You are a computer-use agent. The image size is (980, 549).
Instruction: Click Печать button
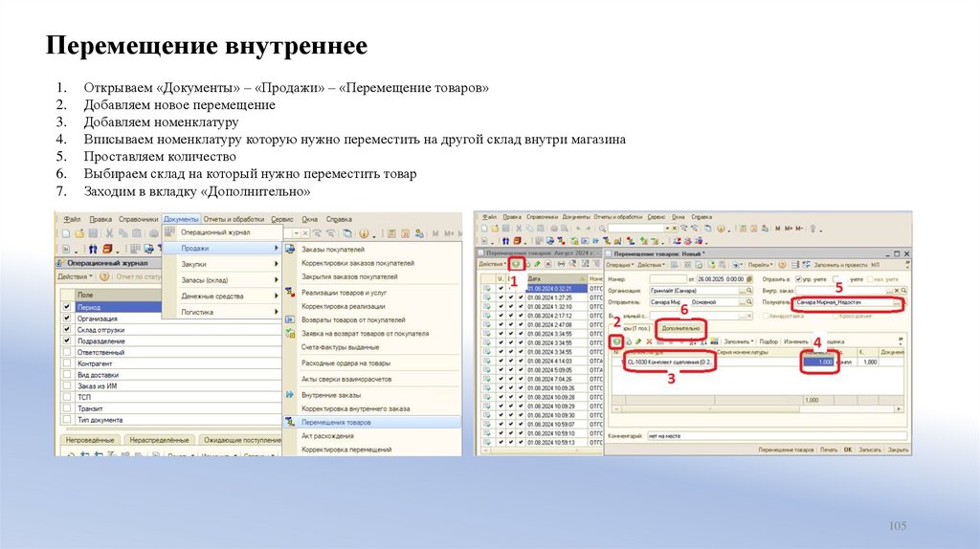click(x=828, y=450)
